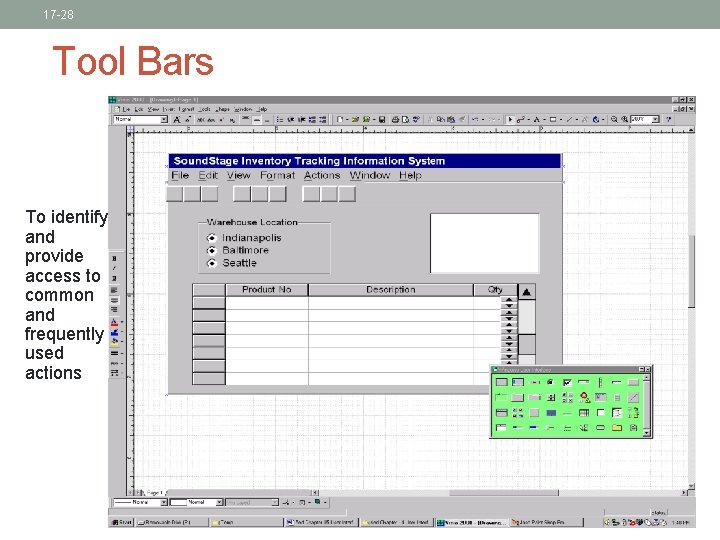This screenshot has height=540, width=720.
Task: Click the Product No column header
Action: click(267, 290)
